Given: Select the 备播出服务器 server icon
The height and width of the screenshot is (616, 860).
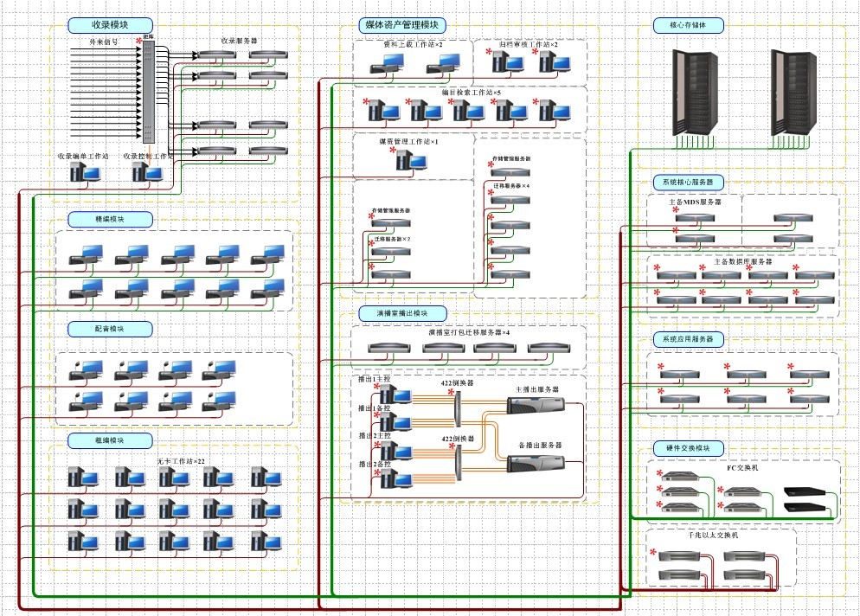Looking at the screenshot, I should 535,461.
